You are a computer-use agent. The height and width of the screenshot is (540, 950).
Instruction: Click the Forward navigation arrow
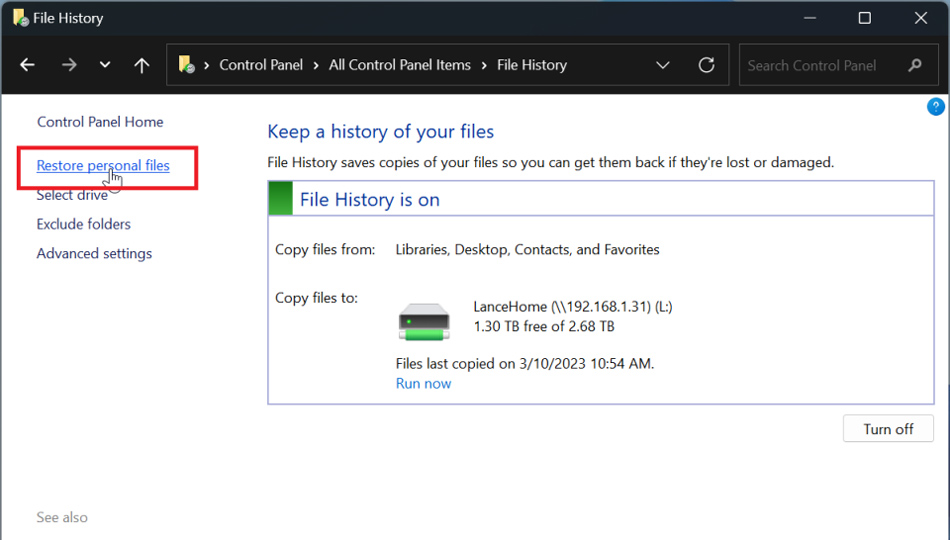[68, 65]
